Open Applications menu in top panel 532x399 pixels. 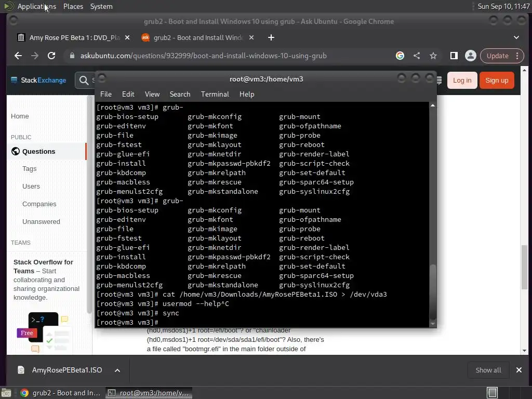tap(37, 6)
